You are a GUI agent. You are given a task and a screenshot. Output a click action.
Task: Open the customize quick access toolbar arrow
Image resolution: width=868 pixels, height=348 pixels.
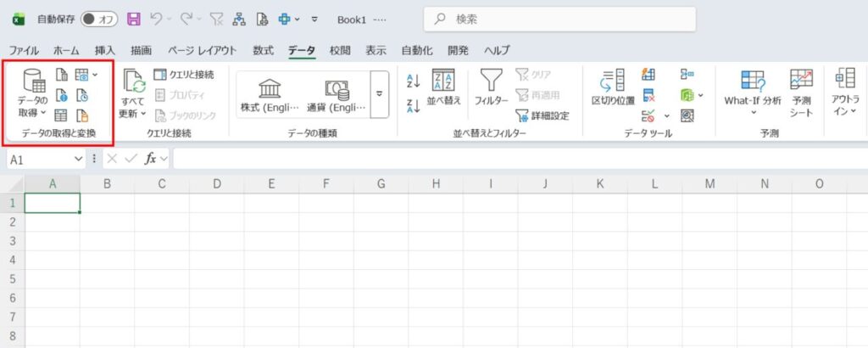click(314, 20)
